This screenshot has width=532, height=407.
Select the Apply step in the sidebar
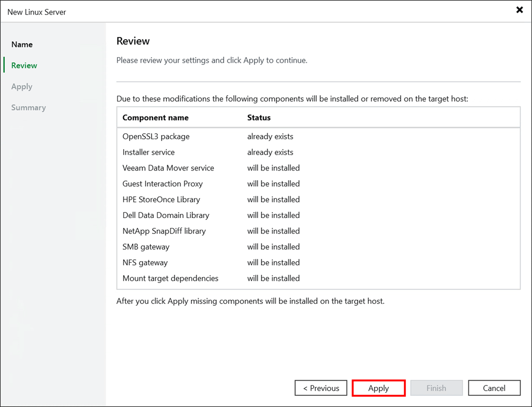click(x=22, y=86)
